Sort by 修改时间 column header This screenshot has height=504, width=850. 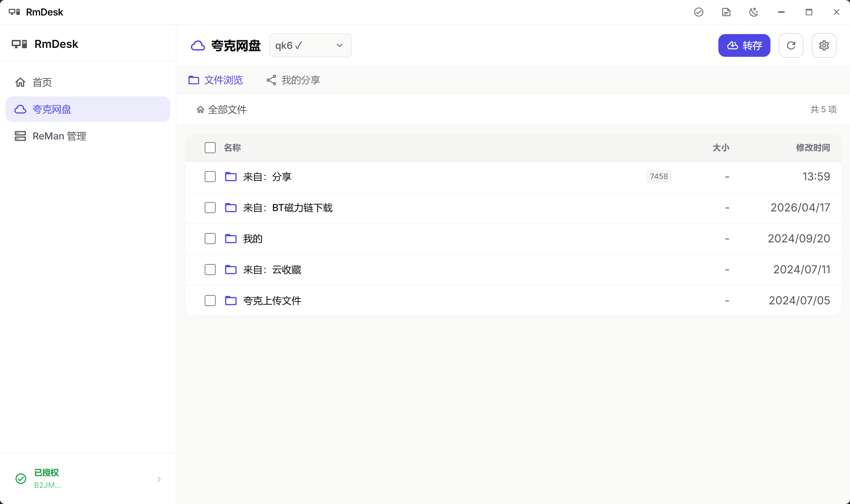tap(813, 148)
